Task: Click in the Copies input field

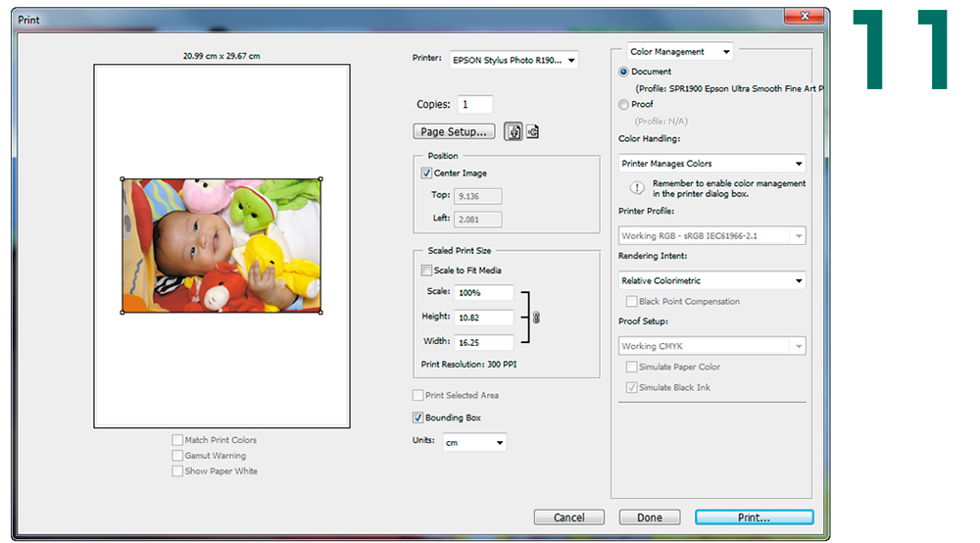Action: pos(475,105)
